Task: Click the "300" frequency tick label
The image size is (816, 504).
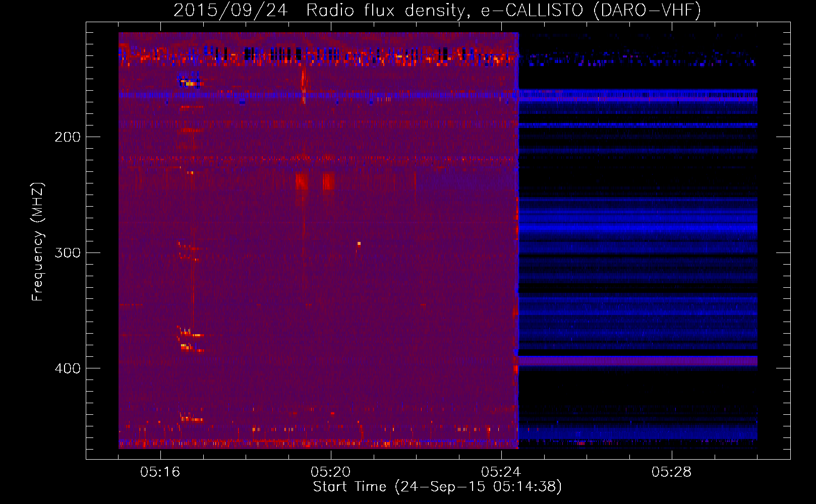Action: click(x=68, y=253)
